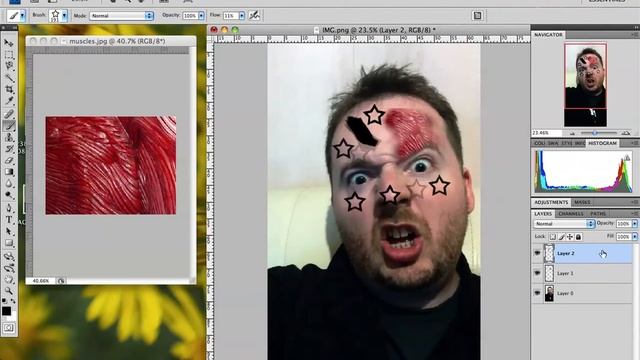The height and width of the screenshot is (360, 640).
Task: Toggle lock position
Action: pyautogui.click(x=570, y=237)
